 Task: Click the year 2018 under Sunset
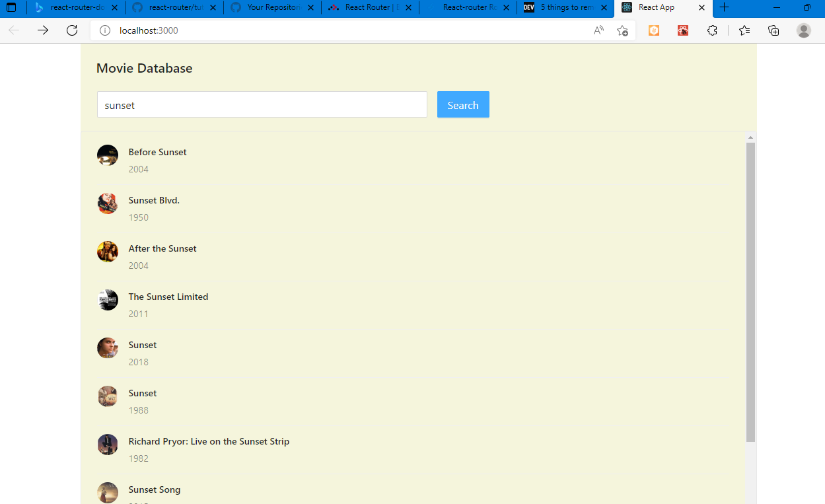tap(139, 362)
